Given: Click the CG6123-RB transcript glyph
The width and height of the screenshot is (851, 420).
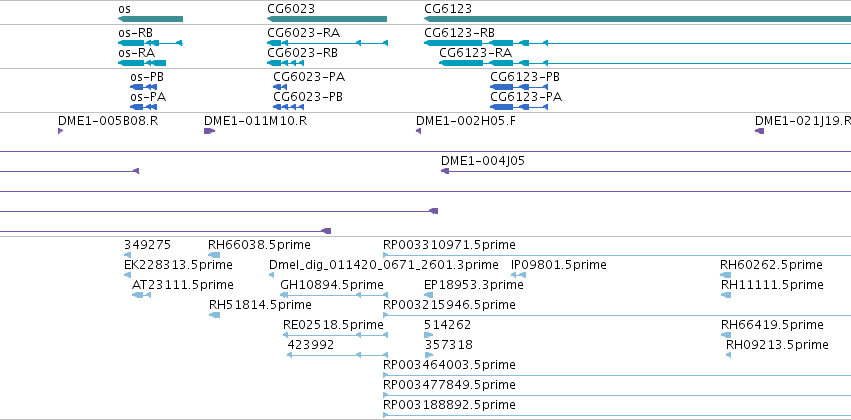Looking at the screenshot, I should [637, 43].
